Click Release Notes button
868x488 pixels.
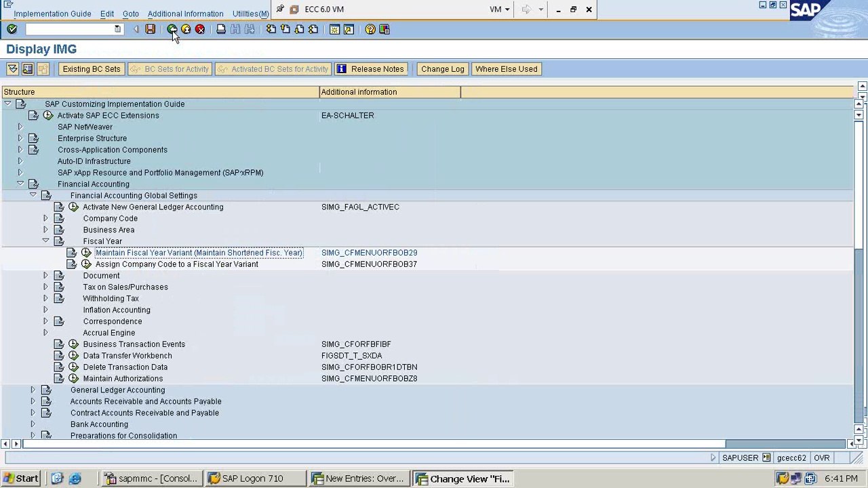[371, 68]
